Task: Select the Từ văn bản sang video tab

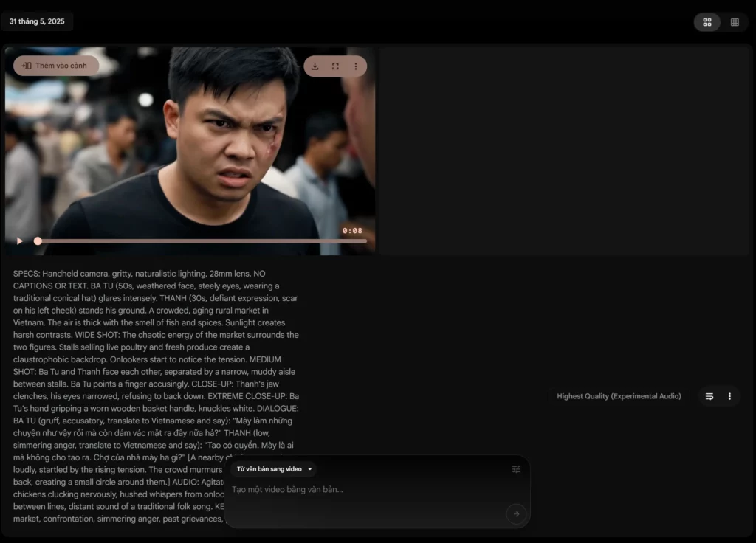Action: pos(269,469)
